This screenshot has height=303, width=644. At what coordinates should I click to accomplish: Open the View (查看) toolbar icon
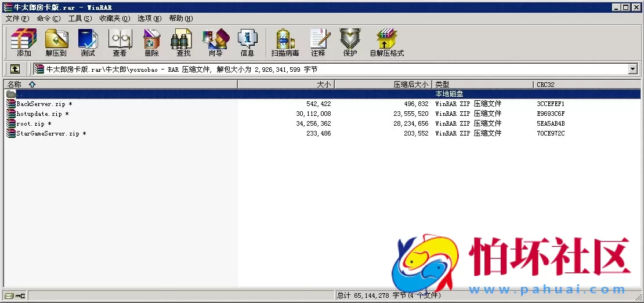click(120, 42)
